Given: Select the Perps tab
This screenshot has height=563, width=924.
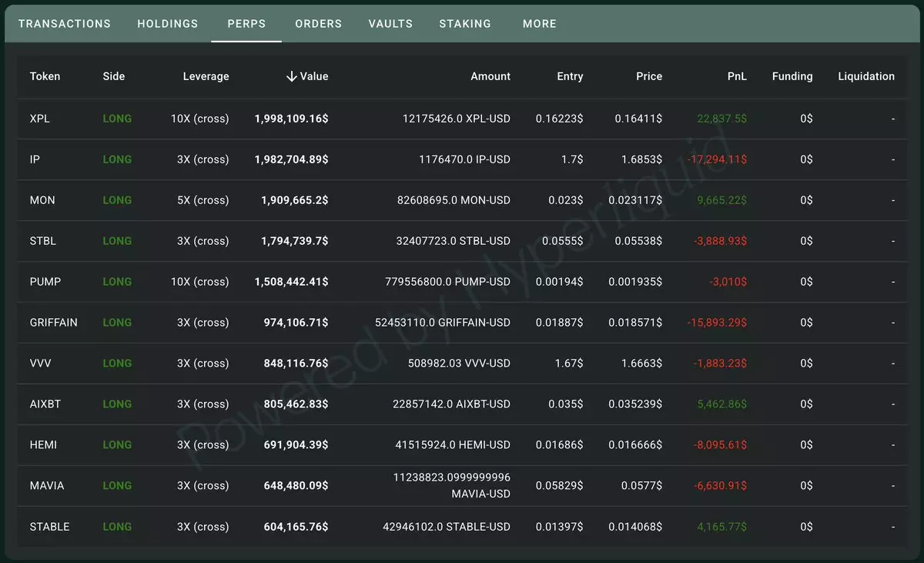Looking at the screenshot, I should (x=246, y=24).
